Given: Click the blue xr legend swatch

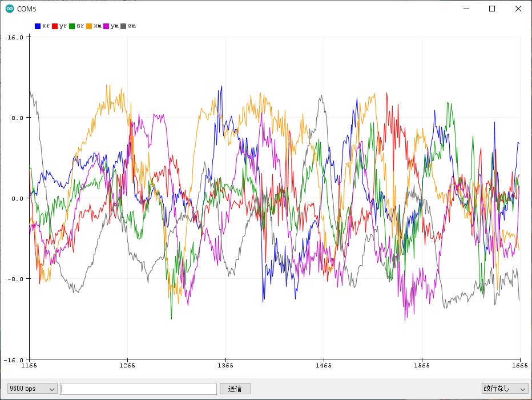Looking at the screenshot, I should 38,26.
